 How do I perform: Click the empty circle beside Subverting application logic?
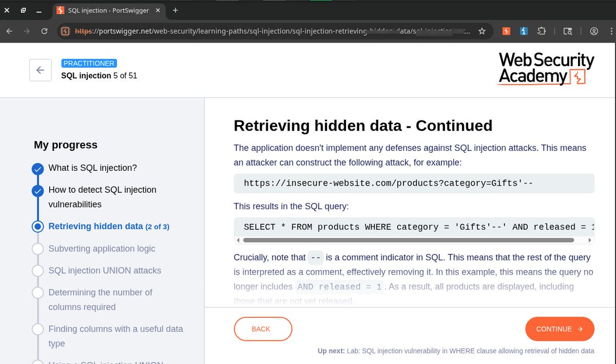(37, 249)
